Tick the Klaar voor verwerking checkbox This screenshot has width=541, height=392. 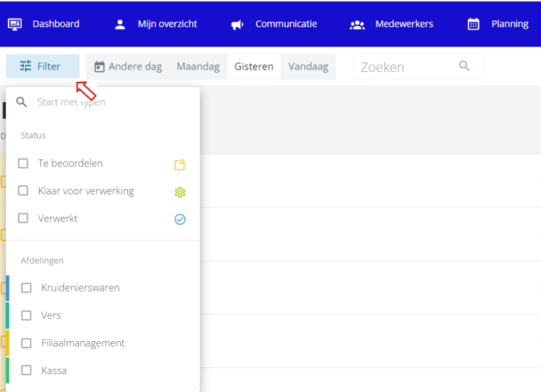23,190
